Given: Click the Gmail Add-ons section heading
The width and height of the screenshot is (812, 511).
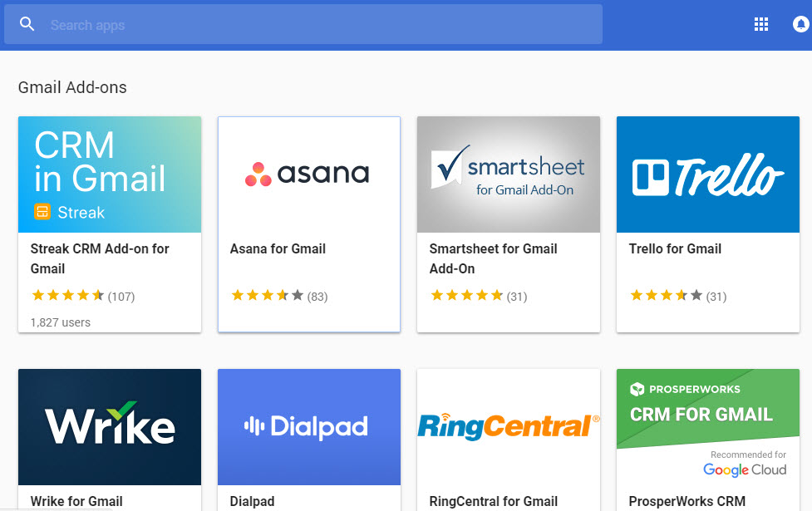Looking at the screenshot, I should point(72,87).
